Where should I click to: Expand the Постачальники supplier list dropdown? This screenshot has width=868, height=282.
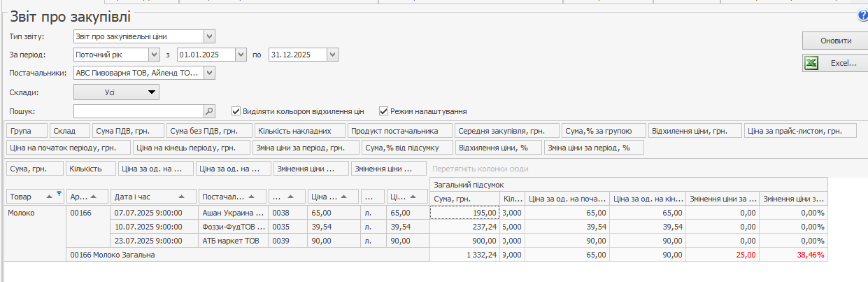pos(209,73)
